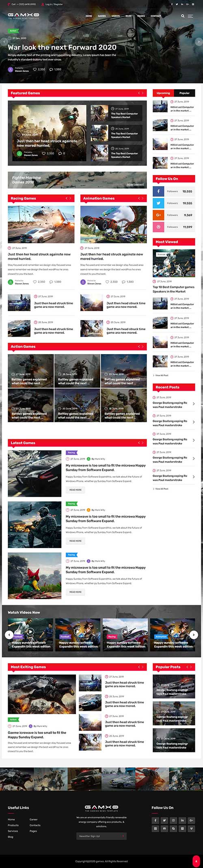This screenshot has width=203, height=868.
Task: Advance the video carousel with right arrow
Action: tap(194, 635)
